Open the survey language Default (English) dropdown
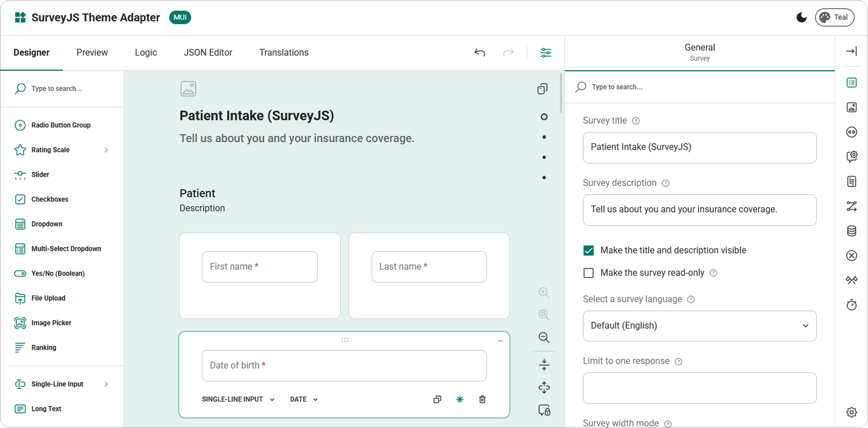This screenshot has height=428, width=868. 699,326
